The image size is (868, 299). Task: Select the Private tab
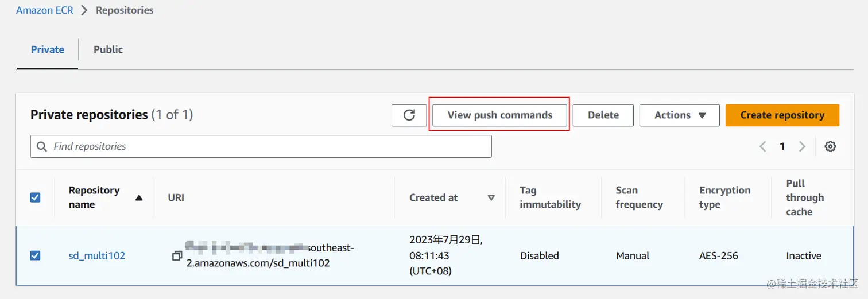click(48, 49)
